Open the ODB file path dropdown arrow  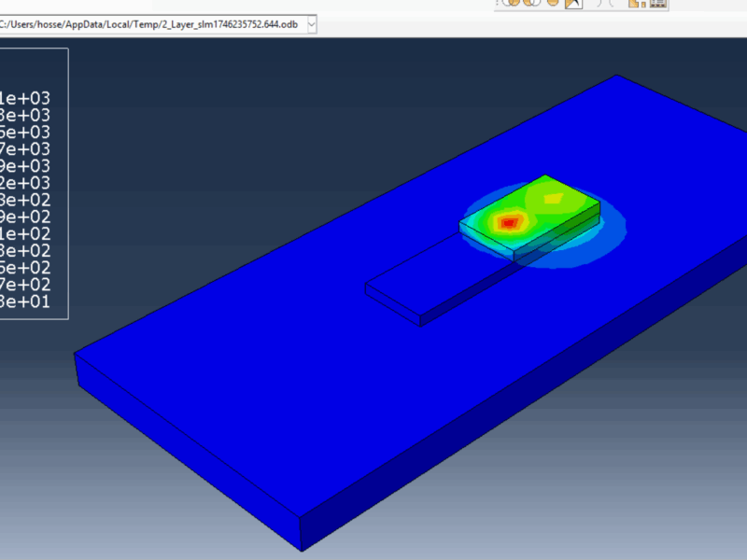point(312,24)
